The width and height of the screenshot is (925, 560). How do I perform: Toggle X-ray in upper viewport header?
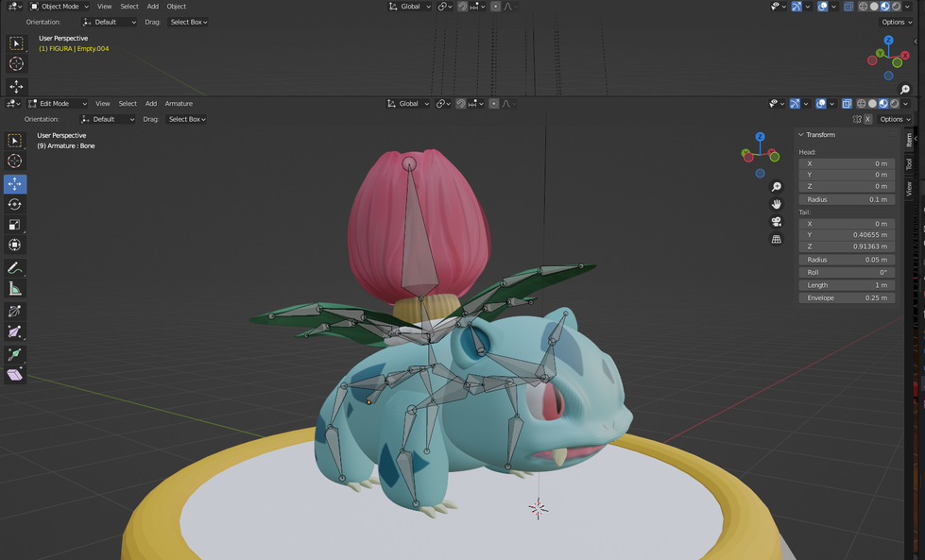848,7
